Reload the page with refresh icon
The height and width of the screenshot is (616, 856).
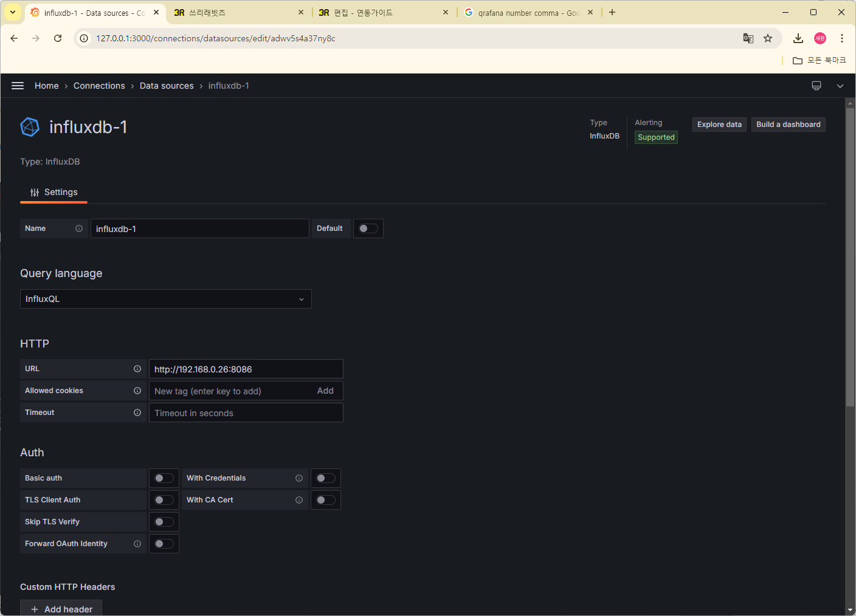(x=58, y=38)
